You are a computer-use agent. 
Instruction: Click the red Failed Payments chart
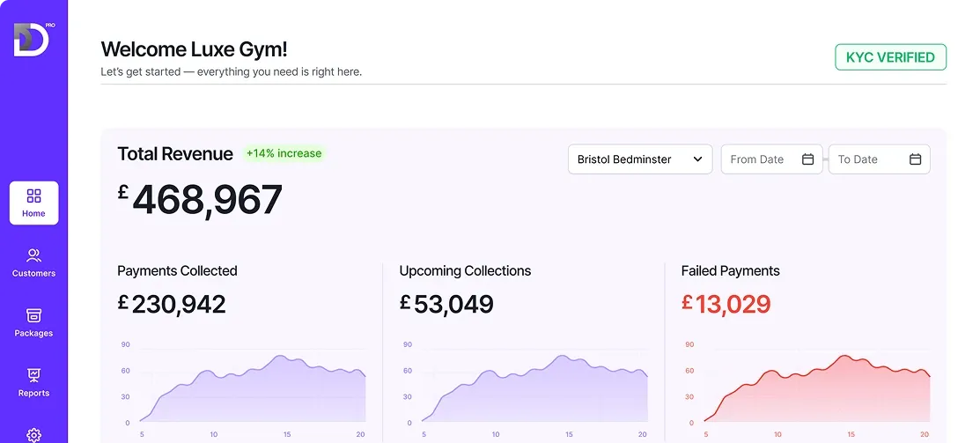[808, 388]
